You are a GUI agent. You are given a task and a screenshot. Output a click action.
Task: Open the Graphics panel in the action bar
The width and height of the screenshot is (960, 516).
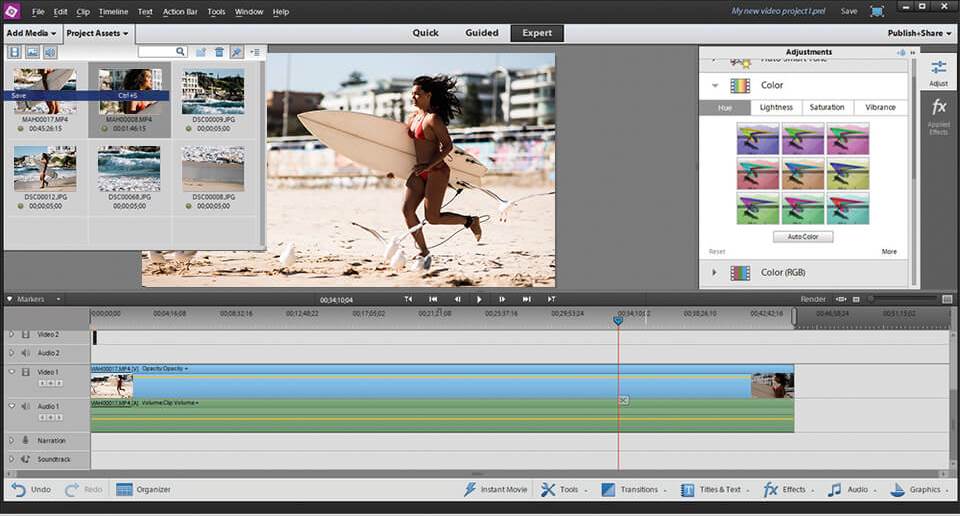coord(920,490)
